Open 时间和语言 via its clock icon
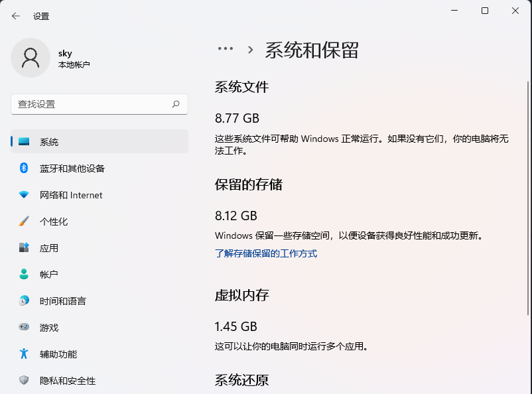The image size is (532, 394). tap(23, 301)
